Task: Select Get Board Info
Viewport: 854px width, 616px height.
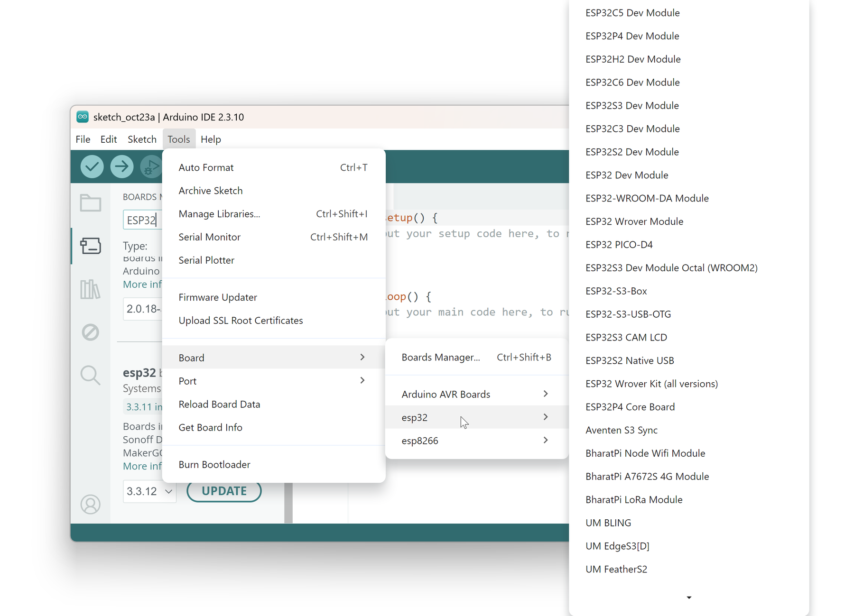Action: click(273, 427)
